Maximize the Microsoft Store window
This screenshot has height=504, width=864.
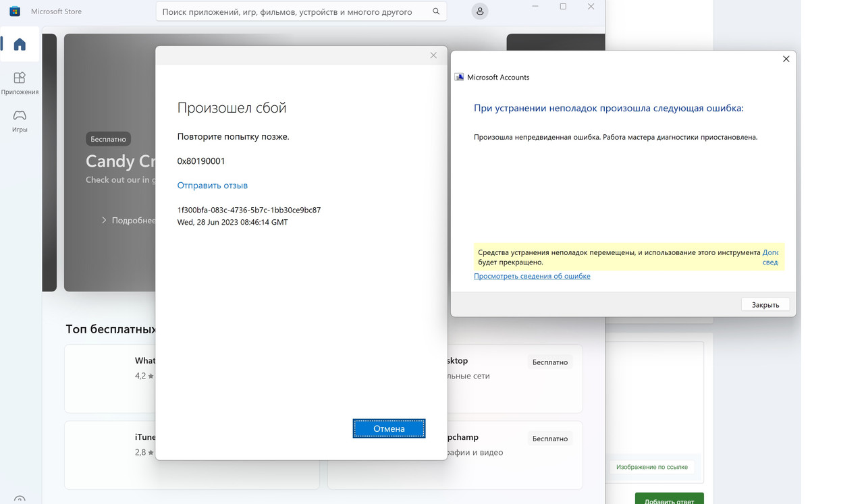[563, 7]
